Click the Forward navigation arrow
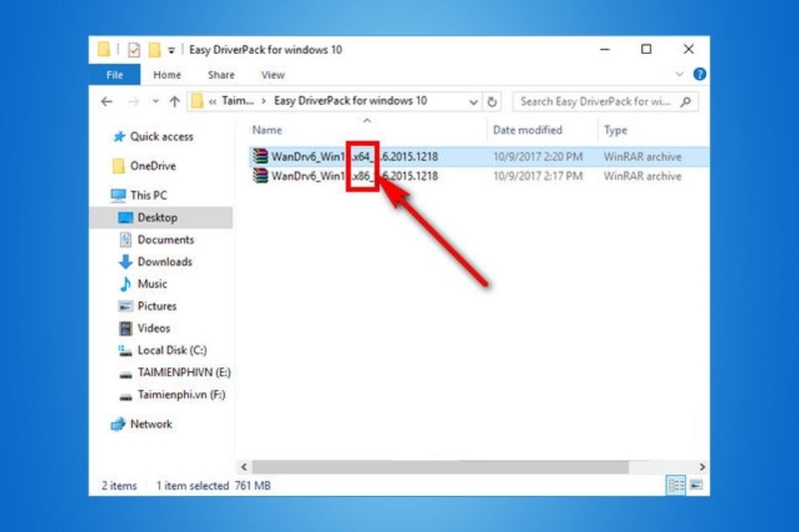The width and height of the screenshot is (799, 532). [x=134, y=102]
